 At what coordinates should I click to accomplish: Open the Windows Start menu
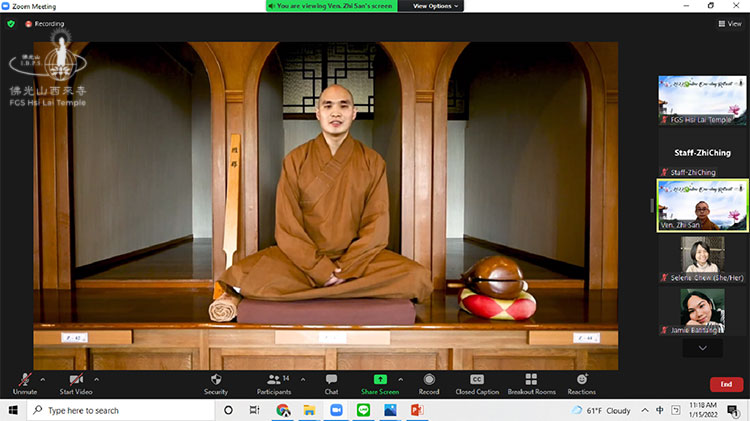tap(13, 410)
